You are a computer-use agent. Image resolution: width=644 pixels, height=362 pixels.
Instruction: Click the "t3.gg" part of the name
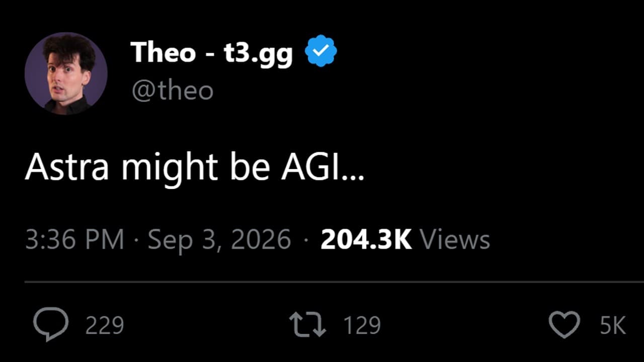258,53
